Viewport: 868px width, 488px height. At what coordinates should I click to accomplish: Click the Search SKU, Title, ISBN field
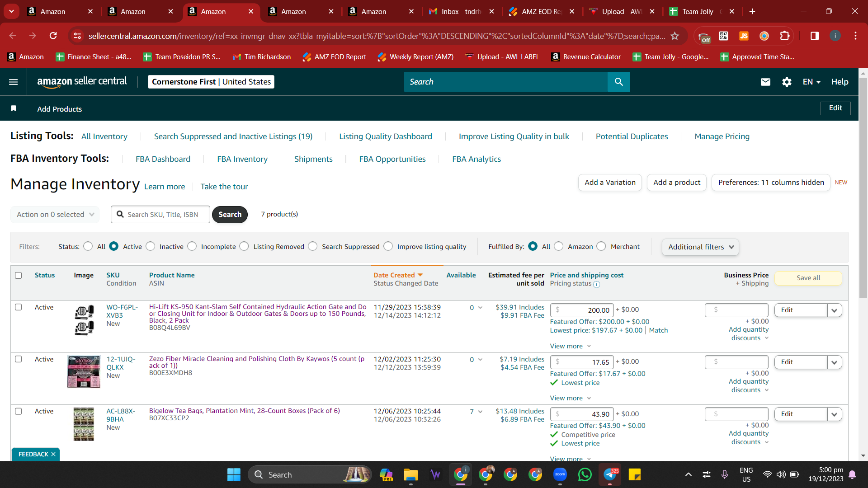click(160, 214)
